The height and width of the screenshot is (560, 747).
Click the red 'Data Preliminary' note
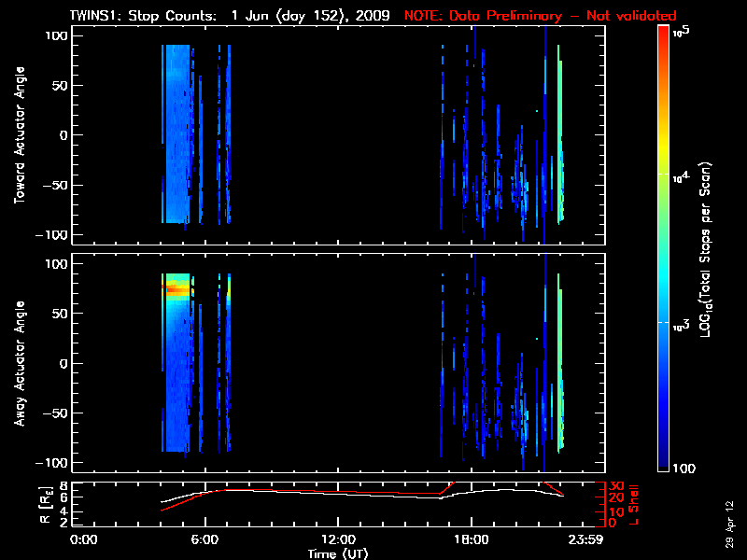pyautogui.click(x=541, y=16)
